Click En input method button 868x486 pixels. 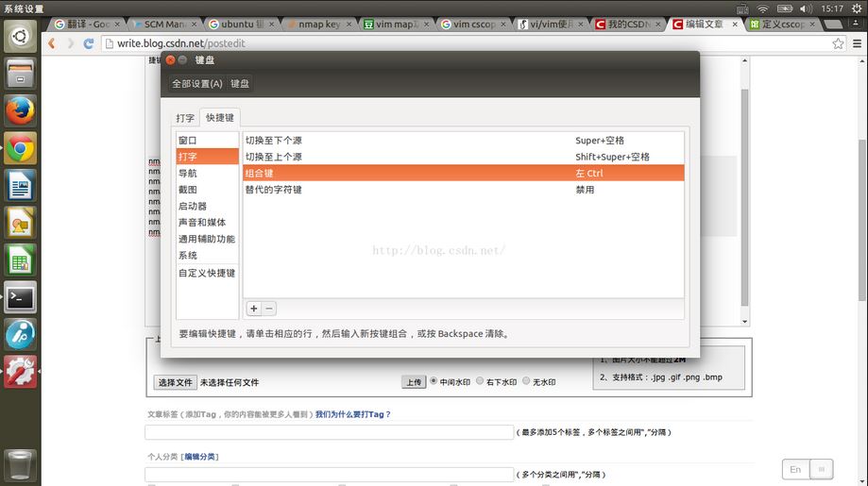point(795,469)
